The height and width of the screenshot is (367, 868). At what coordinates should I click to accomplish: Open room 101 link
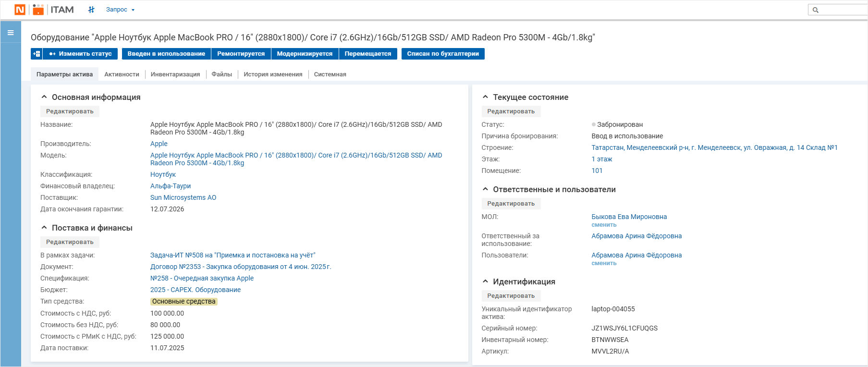tap(597, 171)
